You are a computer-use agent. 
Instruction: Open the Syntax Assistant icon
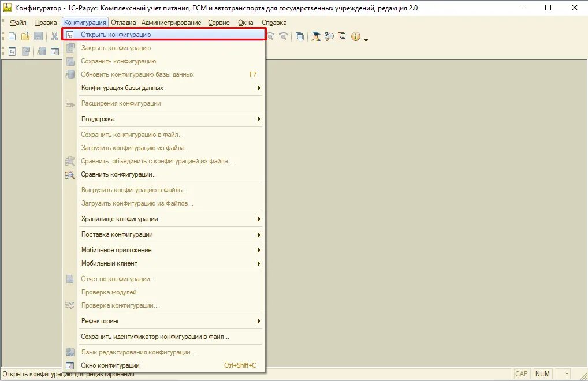316,36
